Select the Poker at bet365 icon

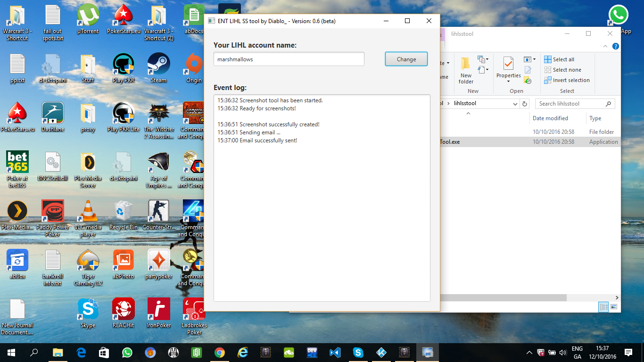(x=17, y=169)
